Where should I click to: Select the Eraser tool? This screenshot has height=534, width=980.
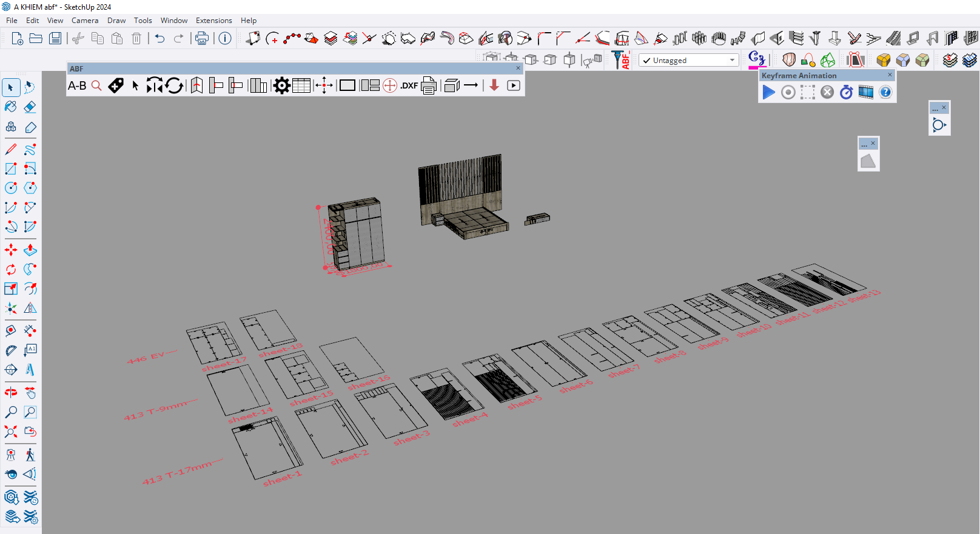tap(30, 107)
